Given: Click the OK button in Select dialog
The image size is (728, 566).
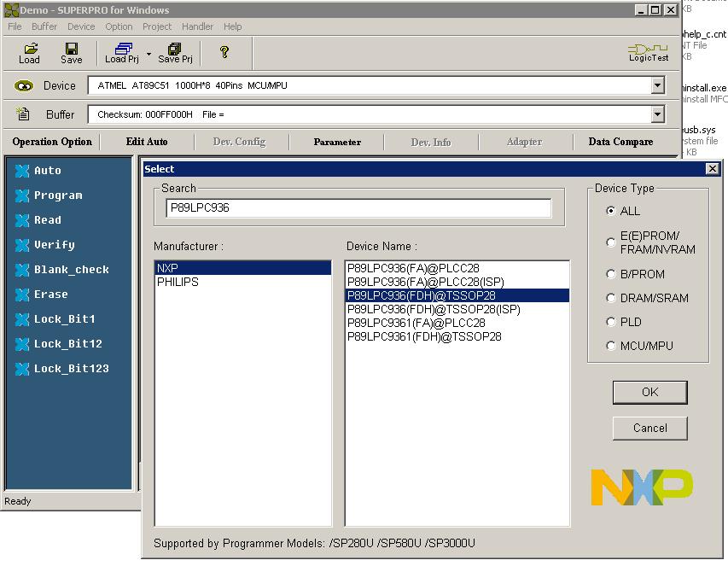Looking at the screenshot, I should coord(650,393).
